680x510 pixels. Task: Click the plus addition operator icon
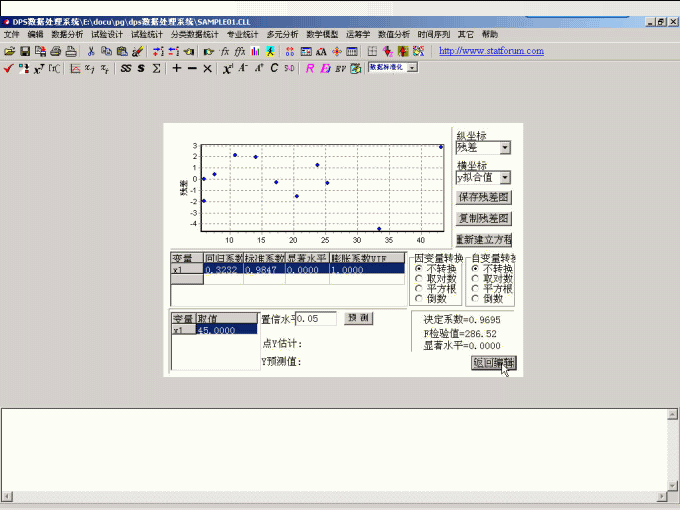click(x=176, y=68)
